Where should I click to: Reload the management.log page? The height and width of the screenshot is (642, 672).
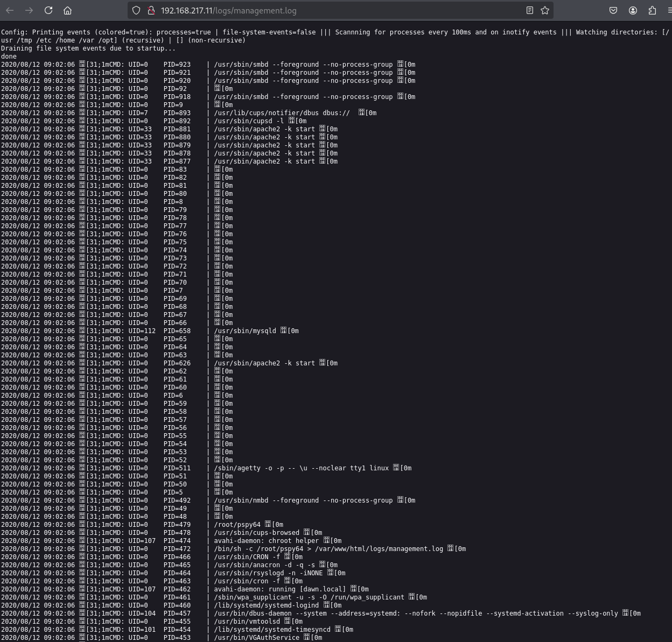click(x=48, y=10)
